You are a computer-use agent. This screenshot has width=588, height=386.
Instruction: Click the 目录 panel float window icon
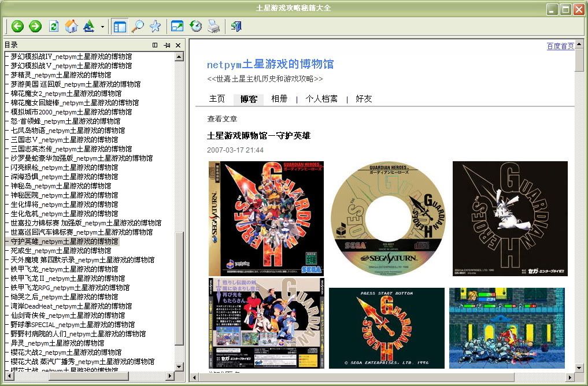tap(155, 45)
